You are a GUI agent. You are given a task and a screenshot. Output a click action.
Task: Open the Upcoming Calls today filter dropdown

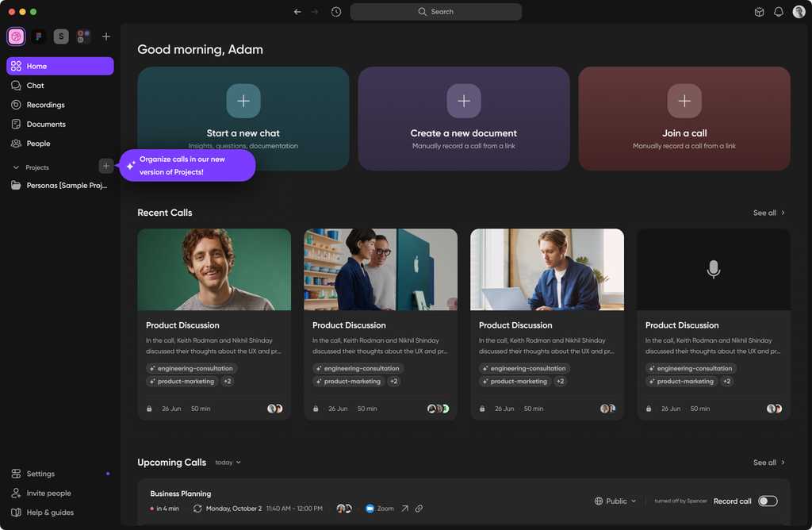click(x=228, y=462)
